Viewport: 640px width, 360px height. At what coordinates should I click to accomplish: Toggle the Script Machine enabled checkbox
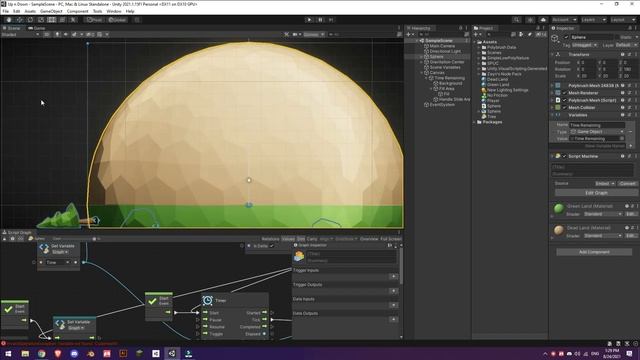pos(564,156)
